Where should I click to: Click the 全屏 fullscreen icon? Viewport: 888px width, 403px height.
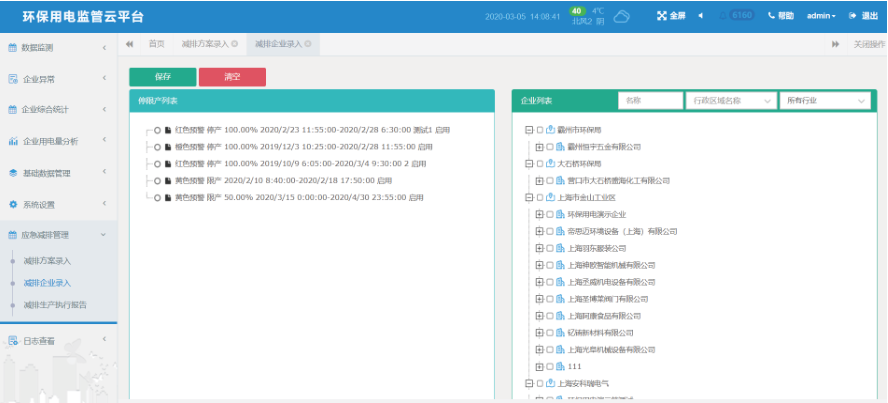click(x=661, y=16)
